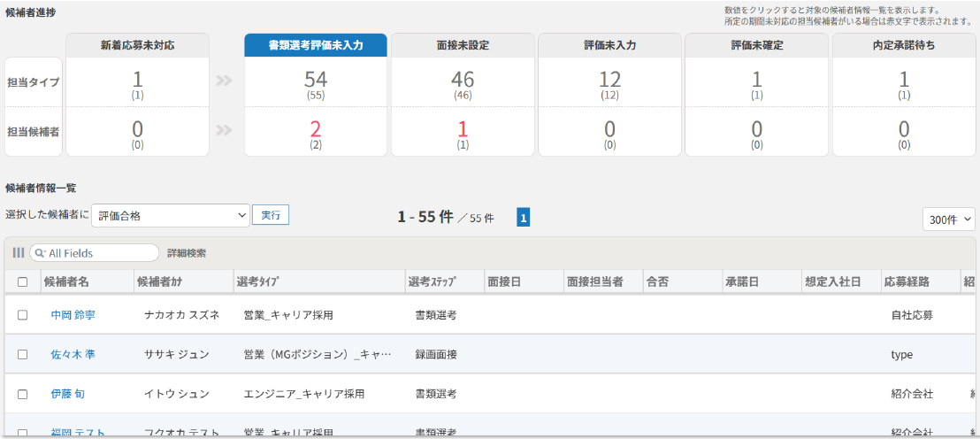The image size is (980, 439).
Task: Click into the All Fields search box
Action: (99, 253)
